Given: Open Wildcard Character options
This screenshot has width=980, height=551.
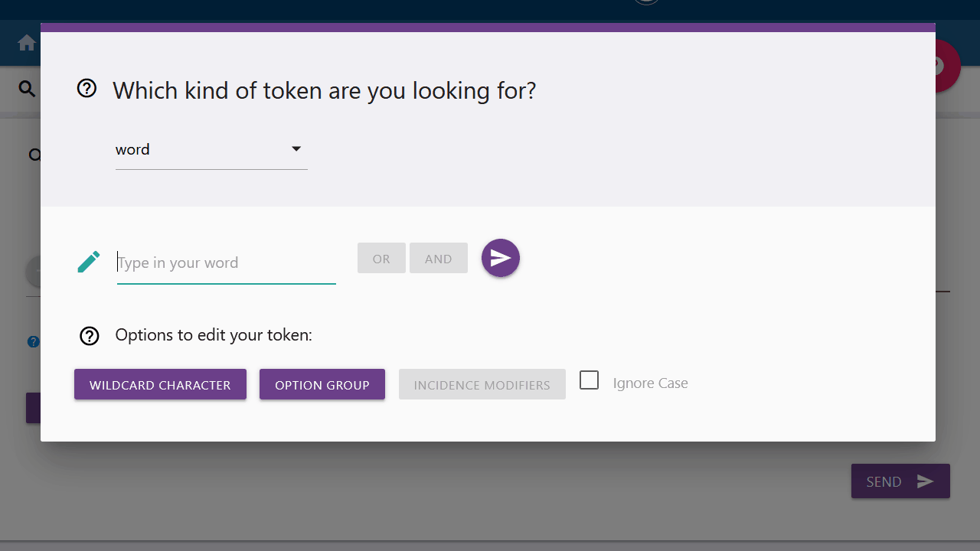Looking at the screenshot, I should (x=160, y=384).
